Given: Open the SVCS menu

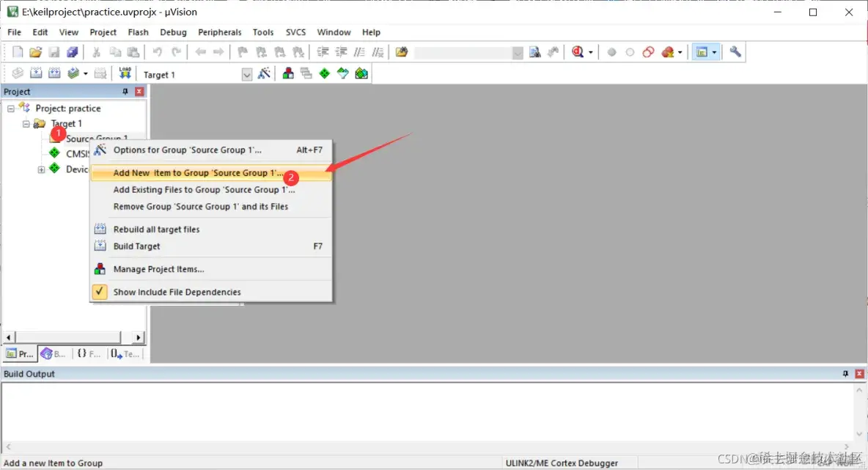Looking at the screenshot, I should click(x=295, y=32).
